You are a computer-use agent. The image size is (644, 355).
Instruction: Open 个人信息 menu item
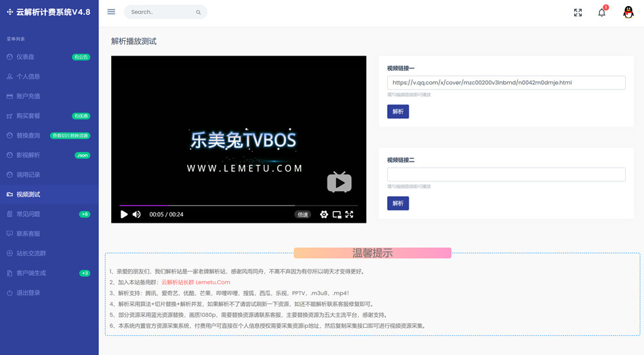(x=49, y=77)
